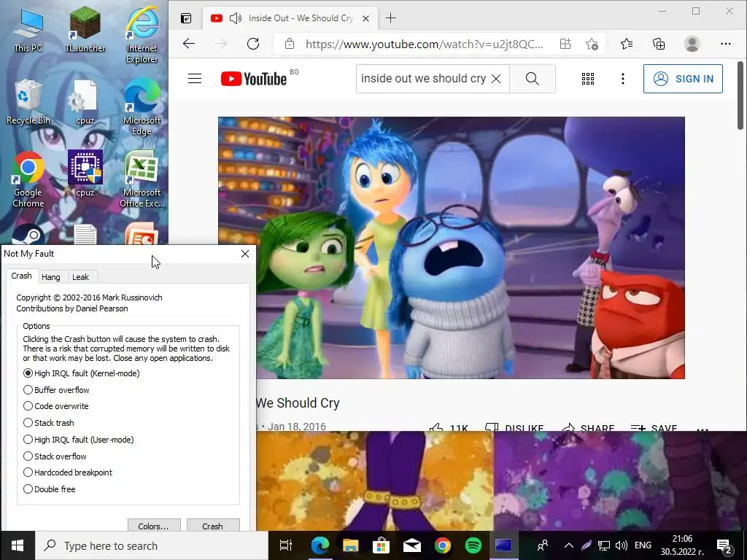Viewport: 747px width, 560px height.
Task: Select the Inside Out browser tab
Action: [x=290, y=18]
